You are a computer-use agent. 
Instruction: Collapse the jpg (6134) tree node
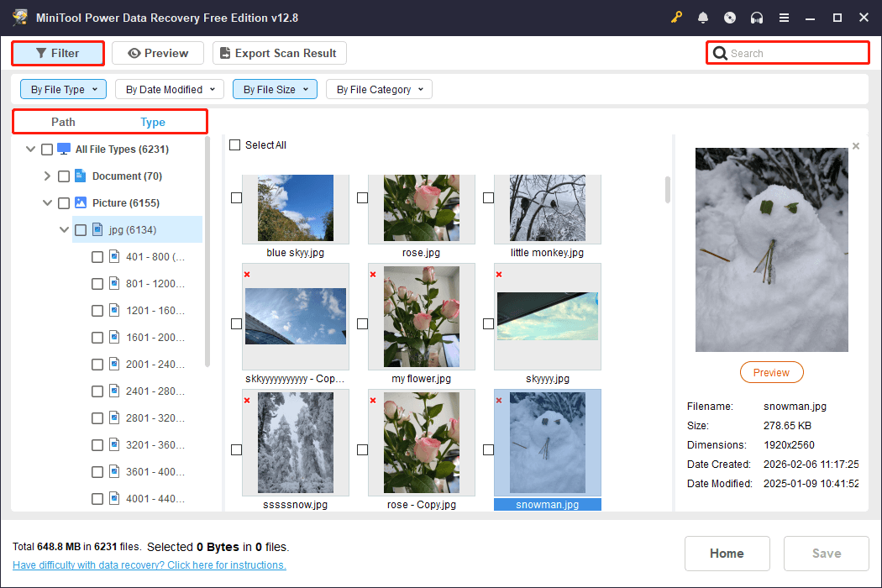(64, 228)
